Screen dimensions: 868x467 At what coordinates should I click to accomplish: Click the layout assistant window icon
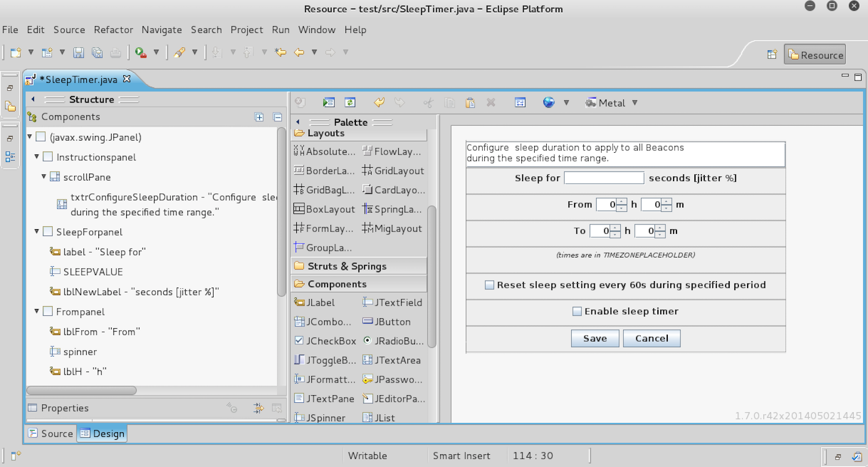pyautogui.click(x=520, y=102)
